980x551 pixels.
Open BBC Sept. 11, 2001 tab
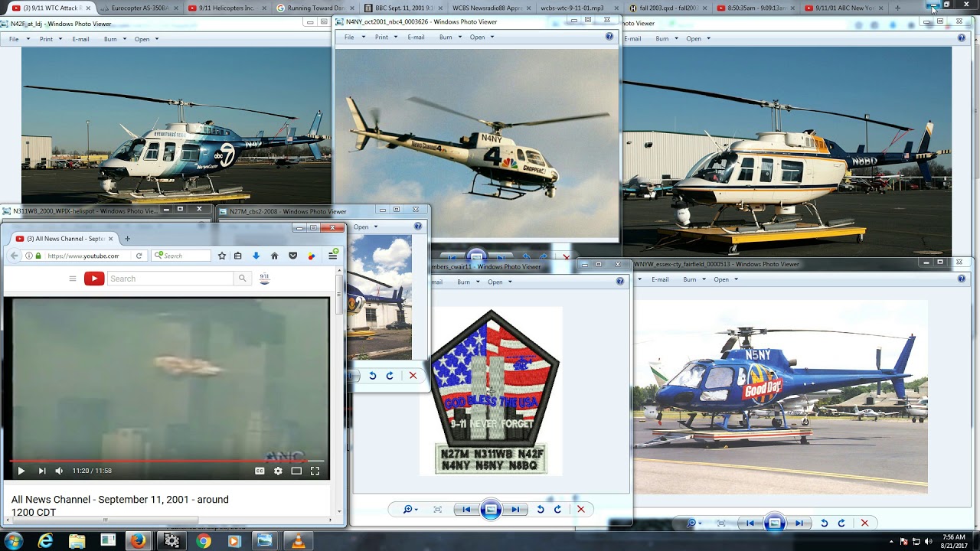click(x=398, y=8)
